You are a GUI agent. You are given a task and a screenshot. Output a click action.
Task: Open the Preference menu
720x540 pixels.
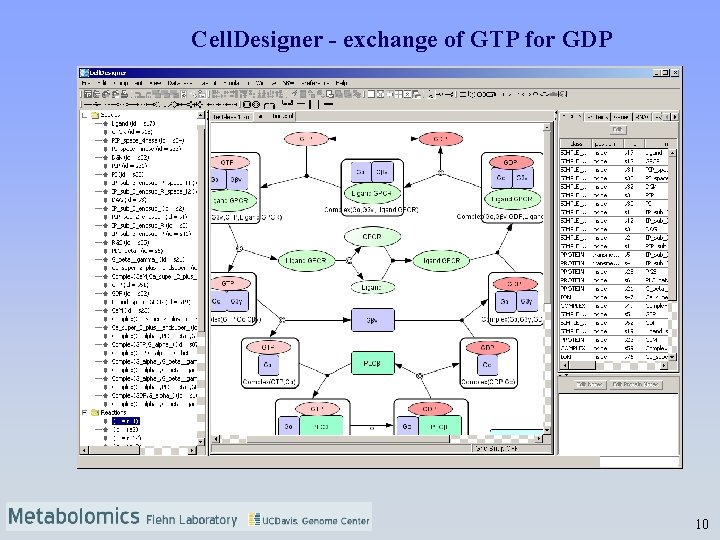[315, 83]
